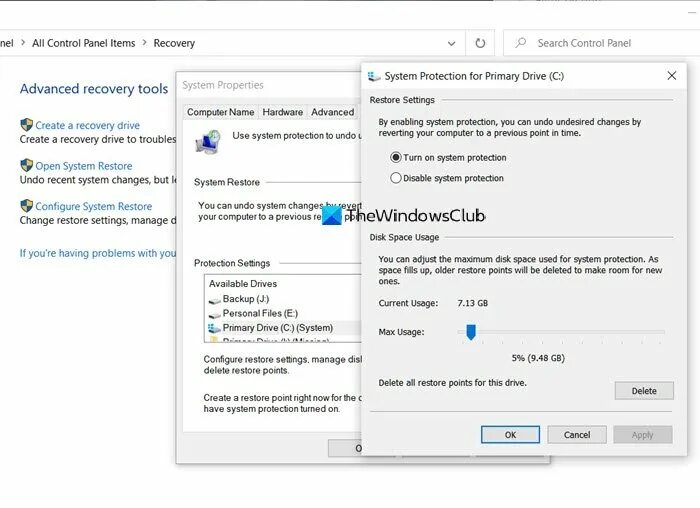Click the Max Usage slider thumb

pos(471,332)
